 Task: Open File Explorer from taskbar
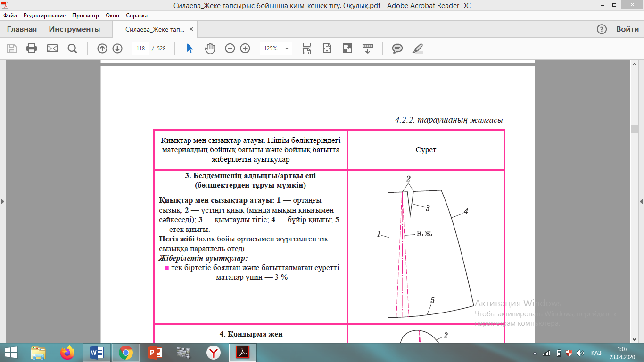38,352
